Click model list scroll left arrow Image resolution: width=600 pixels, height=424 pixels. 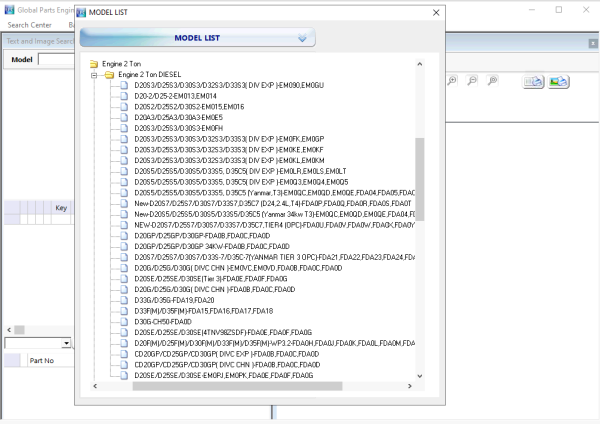(95, 386)
